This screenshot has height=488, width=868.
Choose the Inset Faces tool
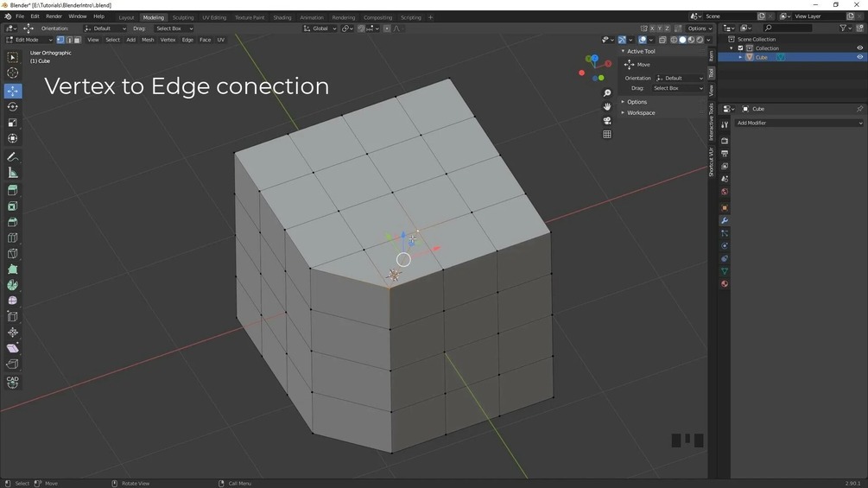pos(13,206)
